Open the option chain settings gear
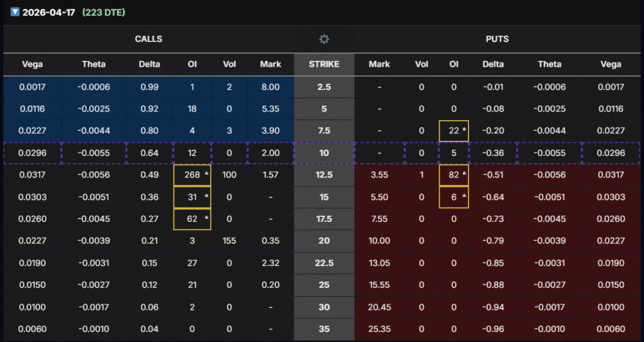The width and height of the screenshot is (644, 342). tap(324, 39)
